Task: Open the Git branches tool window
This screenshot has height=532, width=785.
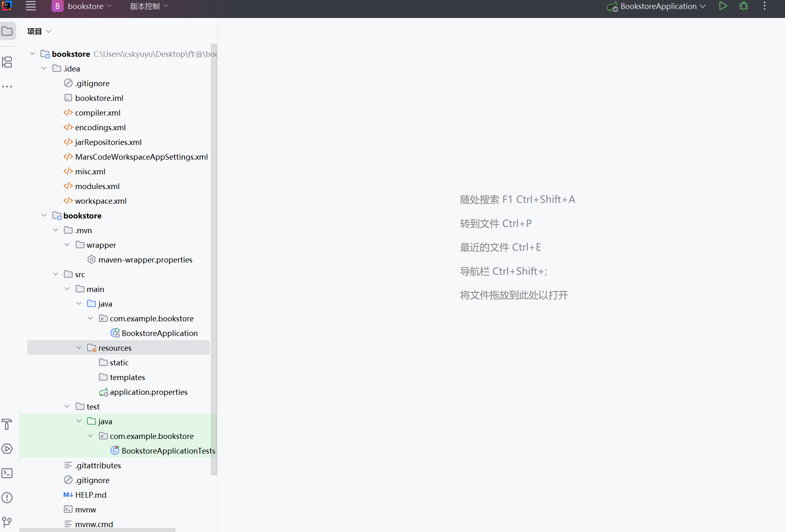Action: (x=7, y=522)
